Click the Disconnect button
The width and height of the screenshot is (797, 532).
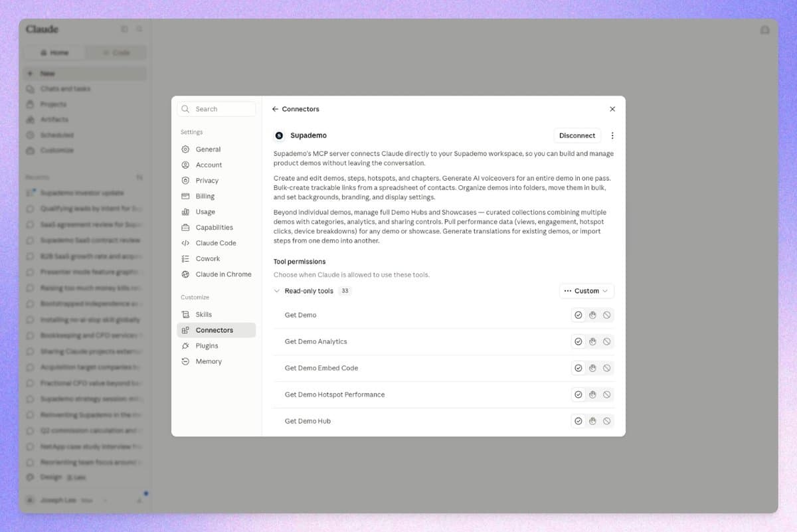[577, 135]
